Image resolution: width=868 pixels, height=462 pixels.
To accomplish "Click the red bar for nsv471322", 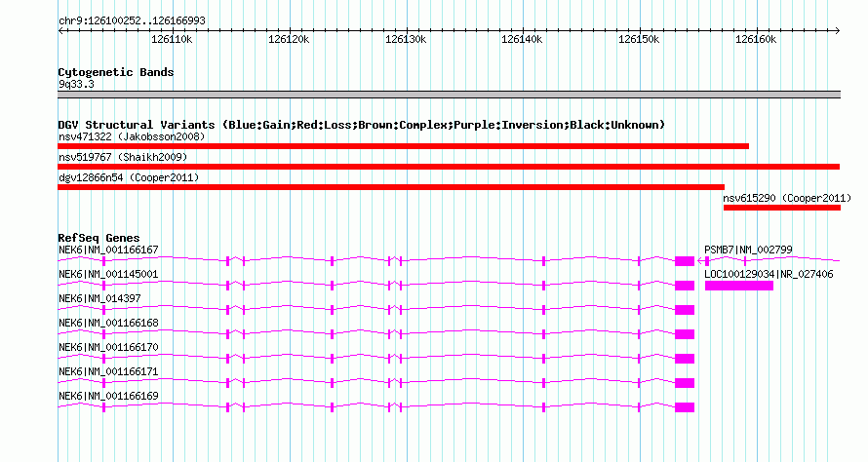I will [403, 146].
